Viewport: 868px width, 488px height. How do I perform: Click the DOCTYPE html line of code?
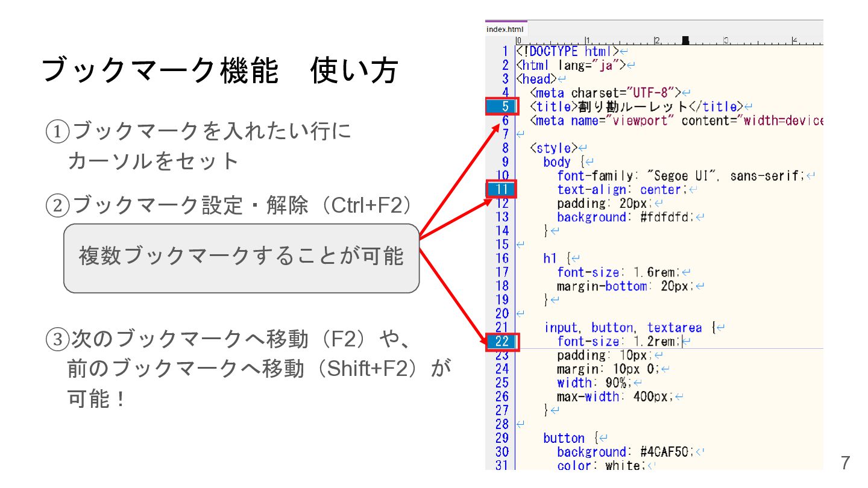(x=571, y=52)
